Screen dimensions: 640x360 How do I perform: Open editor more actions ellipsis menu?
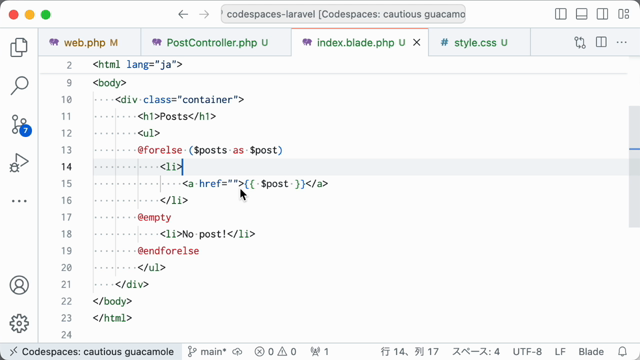point(621,42)
